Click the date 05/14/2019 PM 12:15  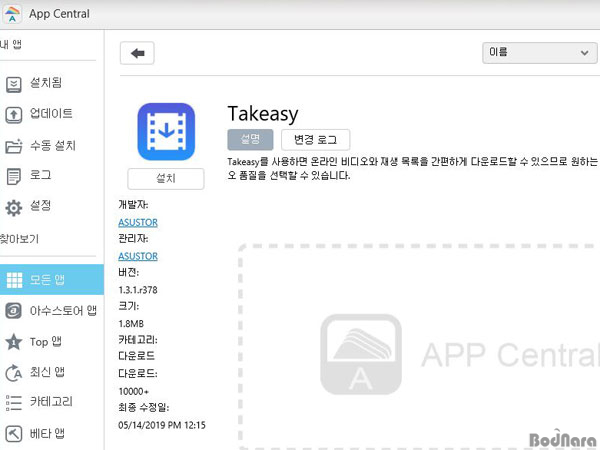coord(162,425)
